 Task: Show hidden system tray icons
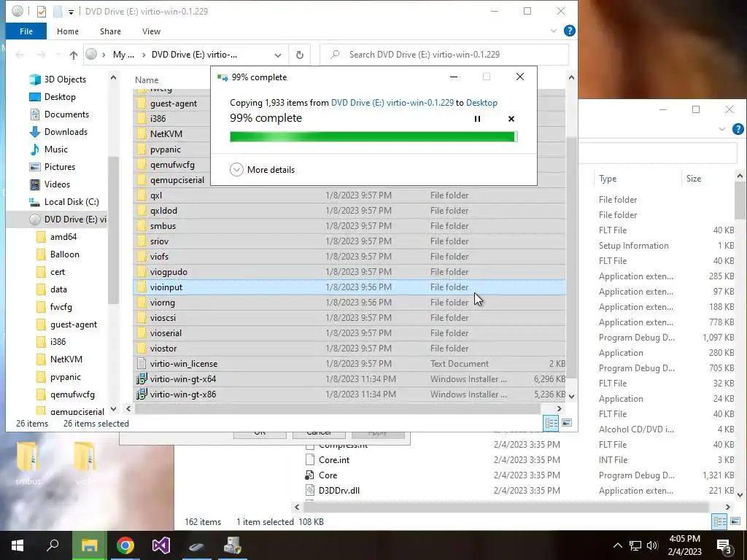click(617, 545)
